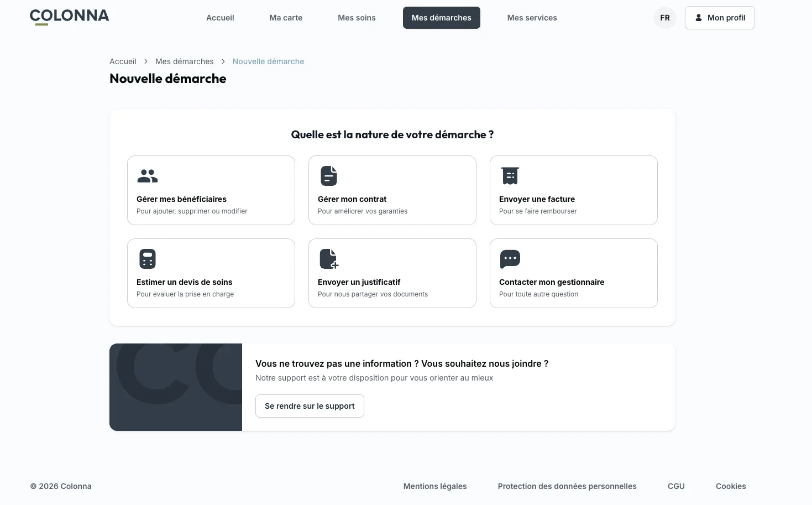Open the FR language selector
The height and width of the screenshot is (505, 812).
pyautogui.click(x=665, y=18)
